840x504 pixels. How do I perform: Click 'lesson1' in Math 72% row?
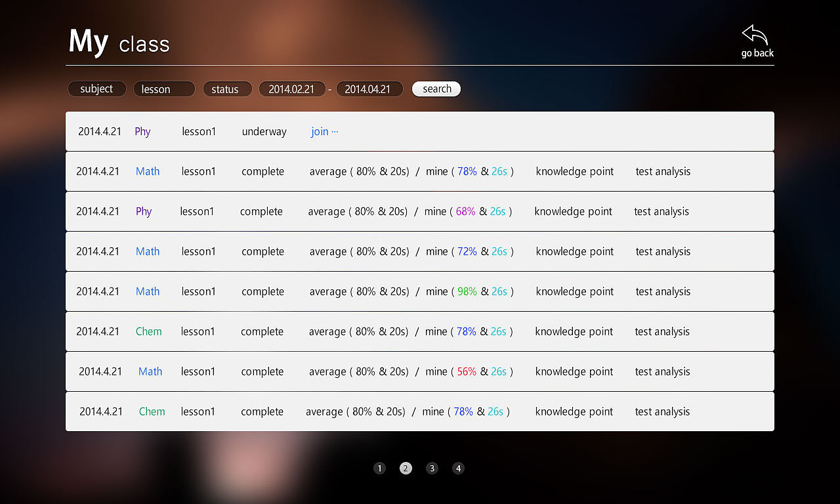click(198, 251)
